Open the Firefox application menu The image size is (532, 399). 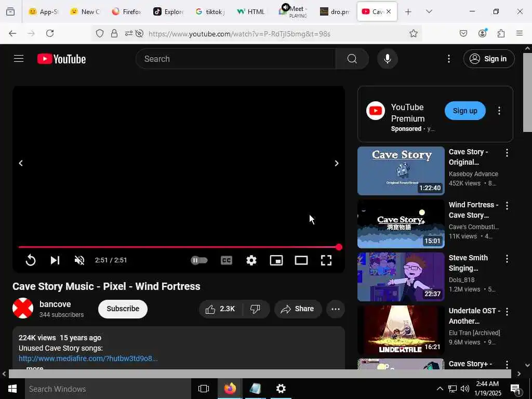pyautogui.click(x=520, y=33)
